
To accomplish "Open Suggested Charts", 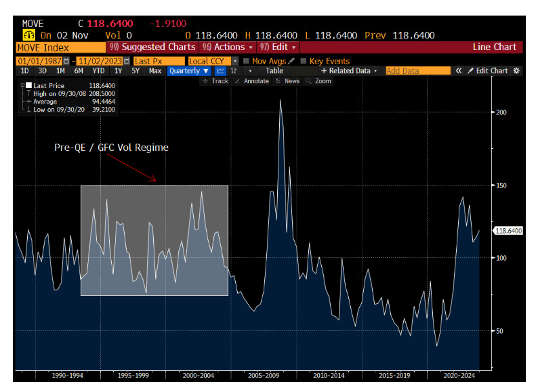I will click(151, 47).
